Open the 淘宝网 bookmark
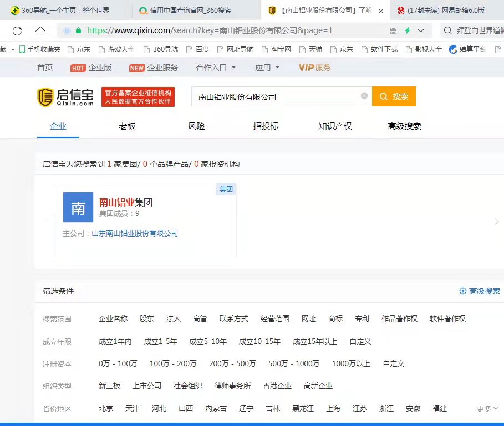 (277, 49)
